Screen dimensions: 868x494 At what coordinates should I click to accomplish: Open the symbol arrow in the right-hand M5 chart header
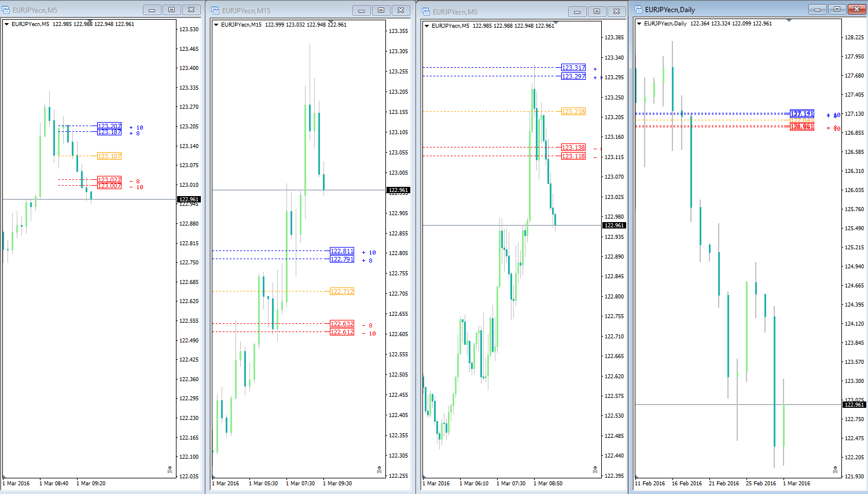[426, 26]
